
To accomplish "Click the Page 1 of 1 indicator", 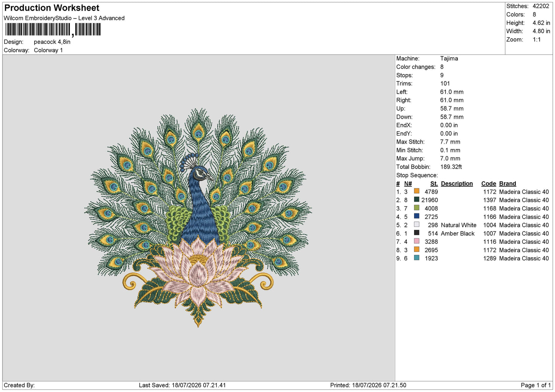I will tap(536, 385).
